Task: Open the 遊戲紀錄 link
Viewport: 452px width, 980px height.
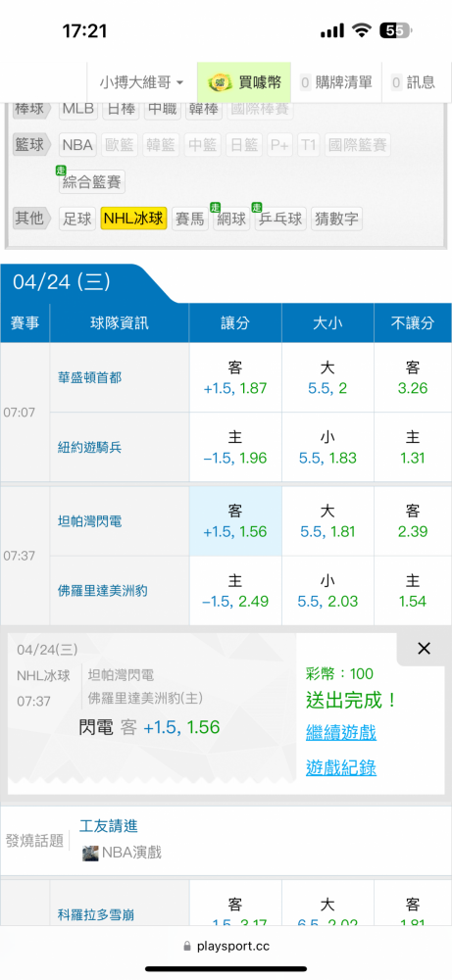Action: tap(341, 767)
